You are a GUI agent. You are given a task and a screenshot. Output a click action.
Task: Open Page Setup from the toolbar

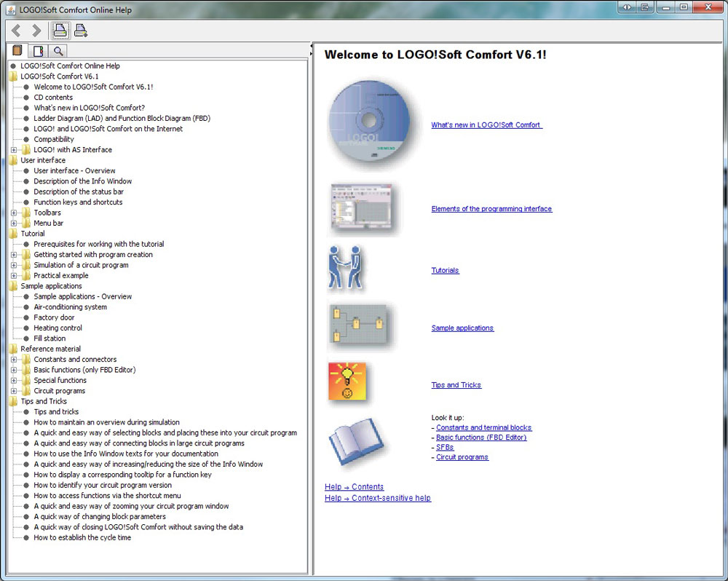tap(81, 31)
